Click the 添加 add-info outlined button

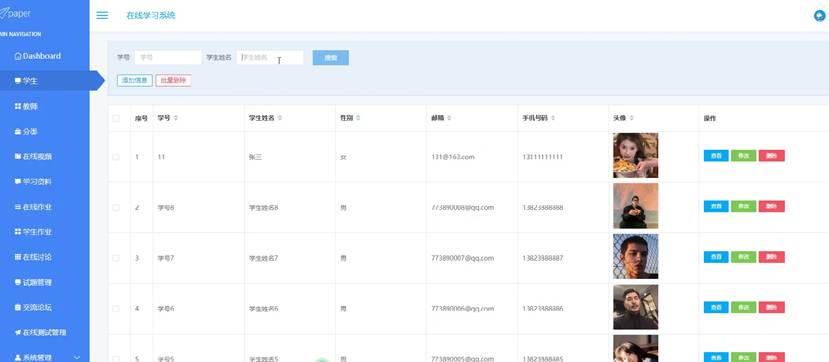click(x=135, y=80)
